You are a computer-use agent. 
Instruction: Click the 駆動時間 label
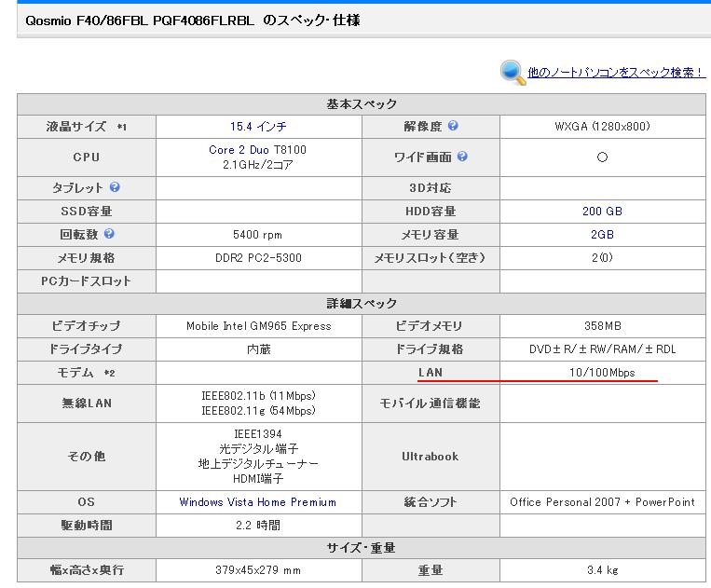(x=86, y=525)
